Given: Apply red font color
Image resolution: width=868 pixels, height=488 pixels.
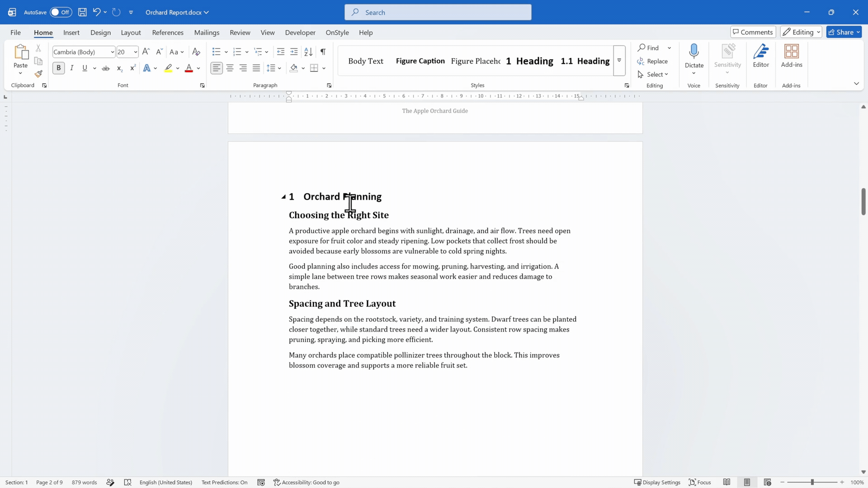Looking at the screenshot, I should pyautogui.click(x=189, y=68).
